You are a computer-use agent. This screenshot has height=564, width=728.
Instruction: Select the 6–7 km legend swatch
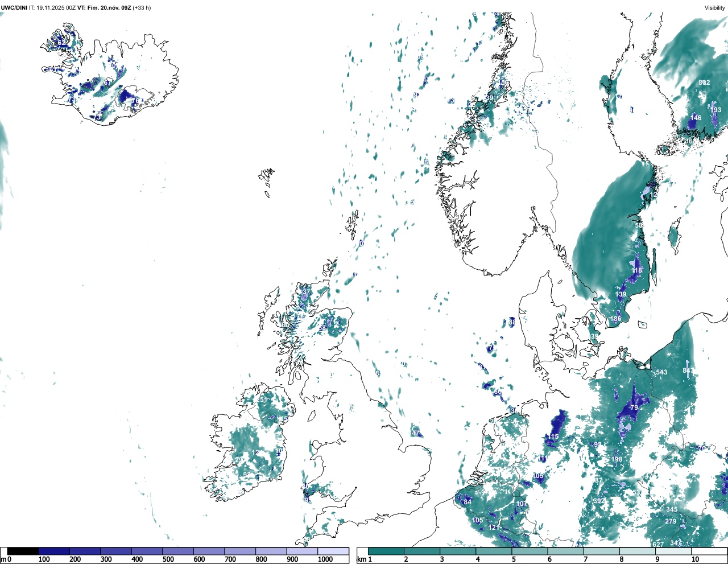coord(566,551)
